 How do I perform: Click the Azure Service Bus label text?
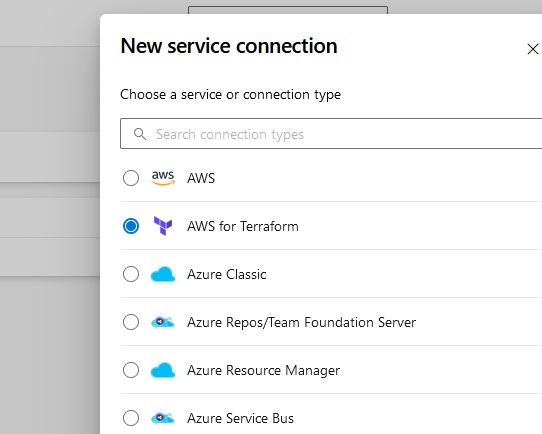pos(240,418)
